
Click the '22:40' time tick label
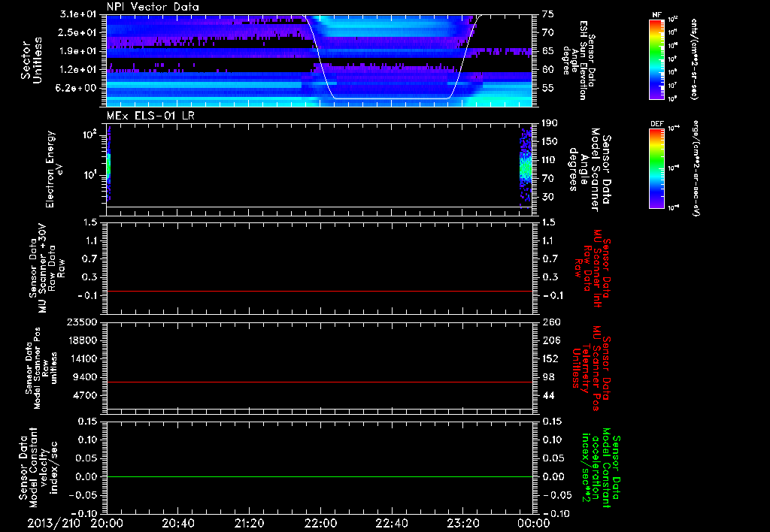(391, 523)
